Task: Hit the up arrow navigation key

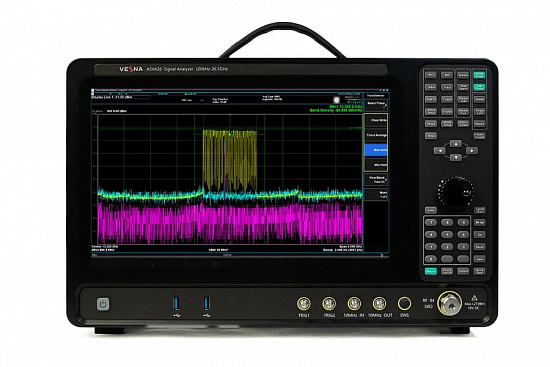Action: pyautogui.click(x=456, y=144)
